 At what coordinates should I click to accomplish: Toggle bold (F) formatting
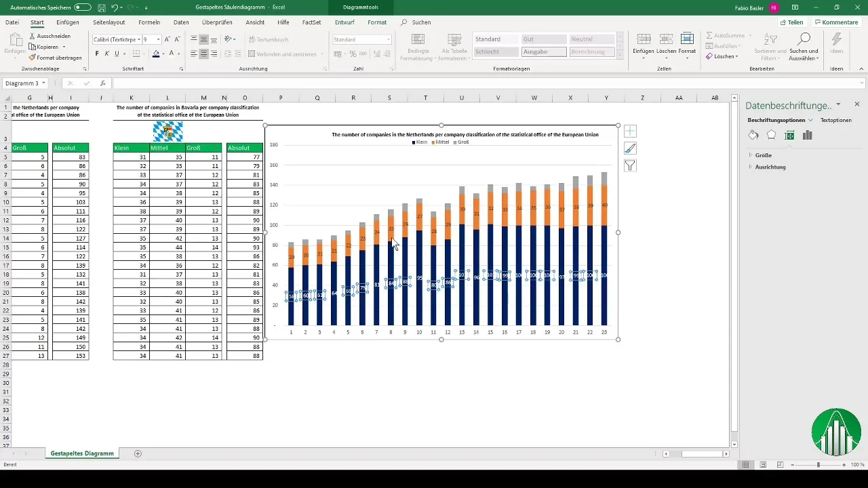tap(97, 54)
